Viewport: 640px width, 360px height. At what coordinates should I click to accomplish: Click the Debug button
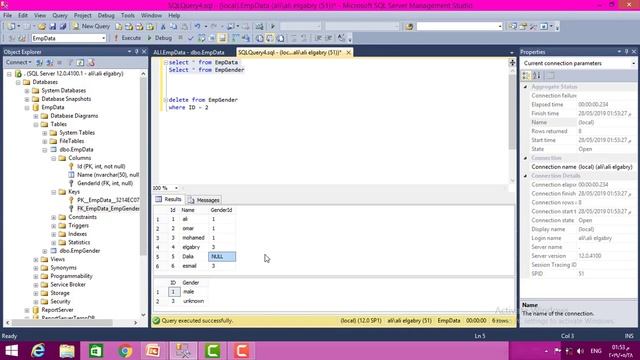pyautogui.click(x=159, y=38)
